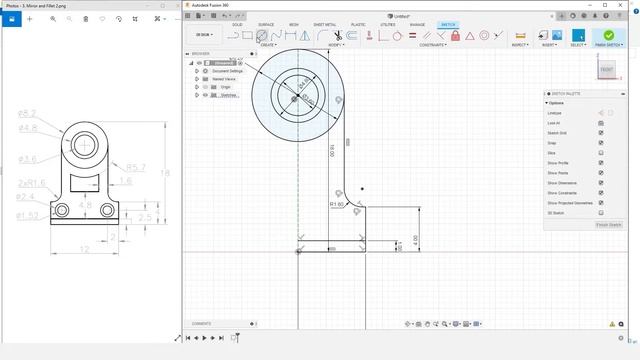Open the Create dropdown menu
This screenshot has width=640, height=360.
(x=268, y=45)
